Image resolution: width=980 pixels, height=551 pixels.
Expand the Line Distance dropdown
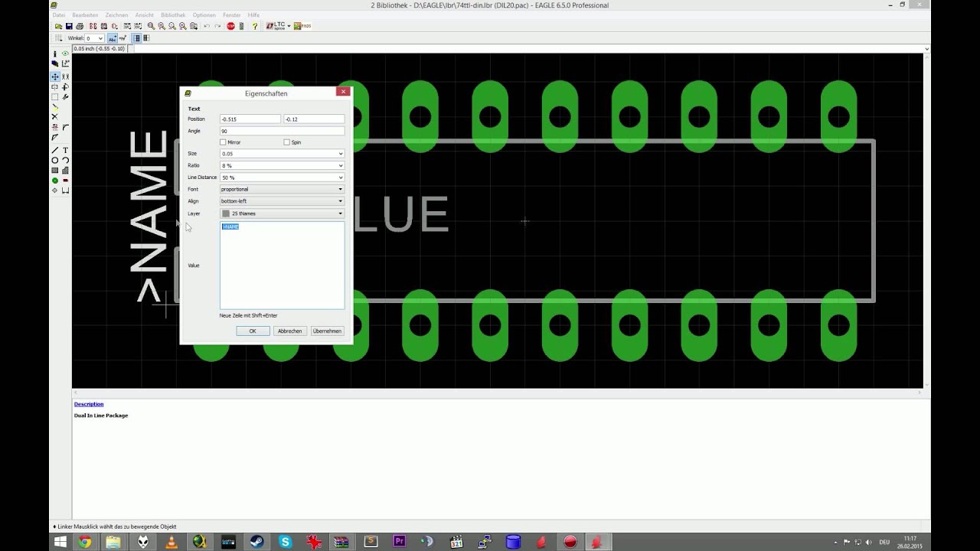tap(341, 178)
